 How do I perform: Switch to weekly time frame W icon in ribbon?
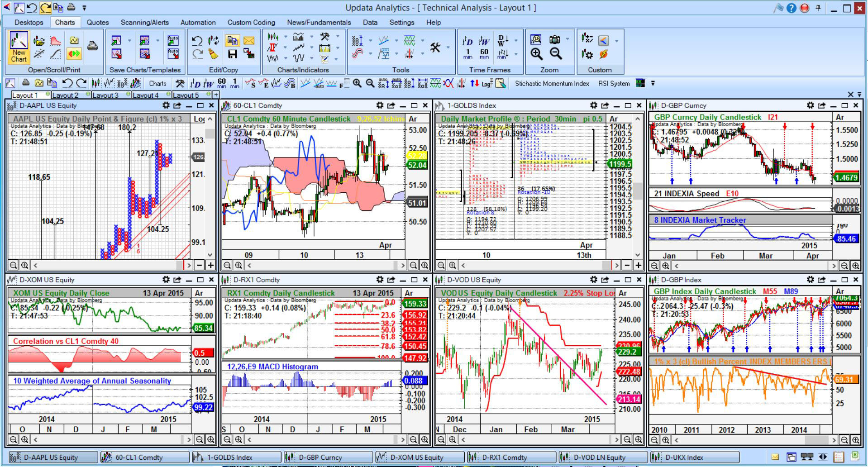tap(484, 41)
